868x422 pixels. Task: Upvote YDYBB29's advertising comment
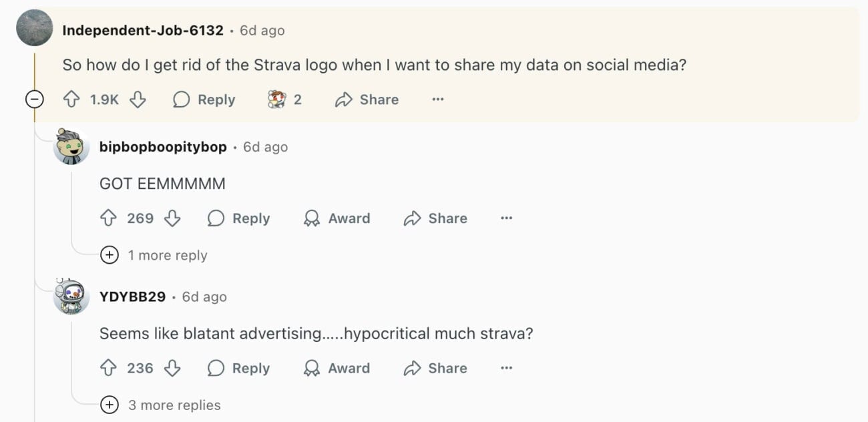click(x=107, y=368)
